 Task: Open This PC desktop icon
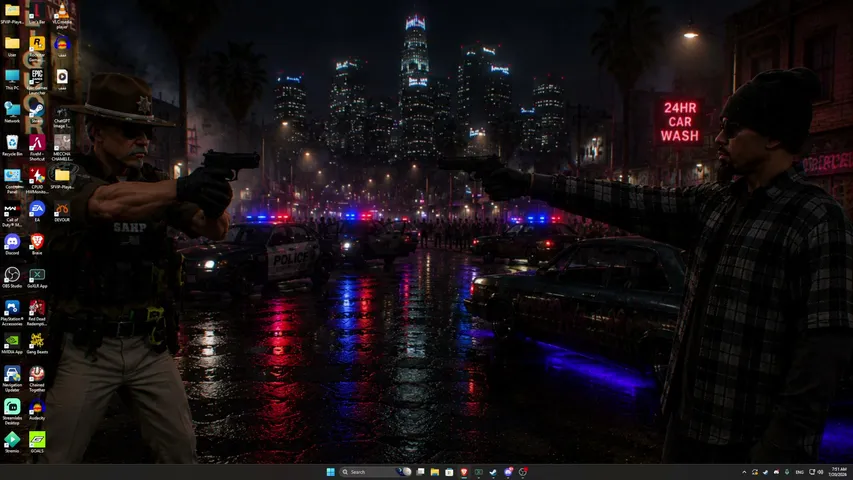(12, 79)
